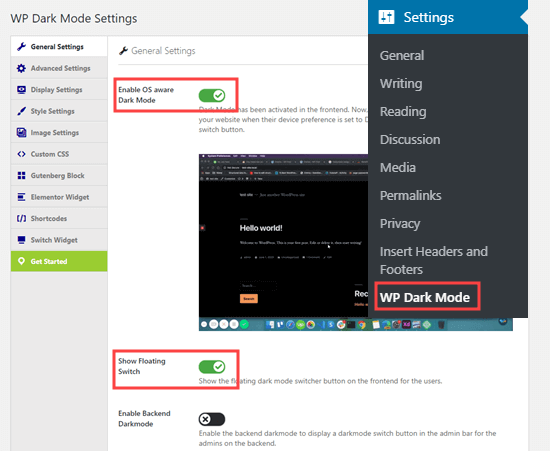View the Shortcodes tab
550x451 pixels.
[x=59, y=218]
